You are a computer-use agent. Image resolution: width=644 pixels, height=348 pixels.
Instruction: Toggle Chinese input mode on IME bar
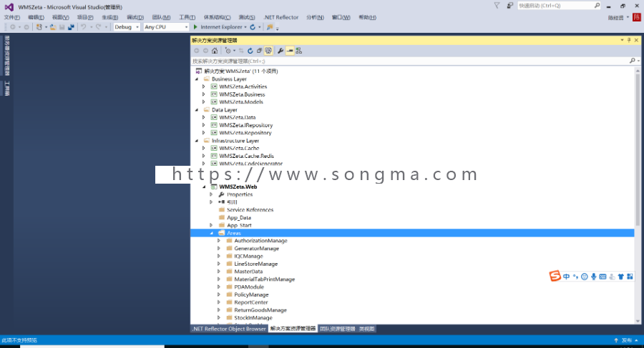tap(567, 277)
